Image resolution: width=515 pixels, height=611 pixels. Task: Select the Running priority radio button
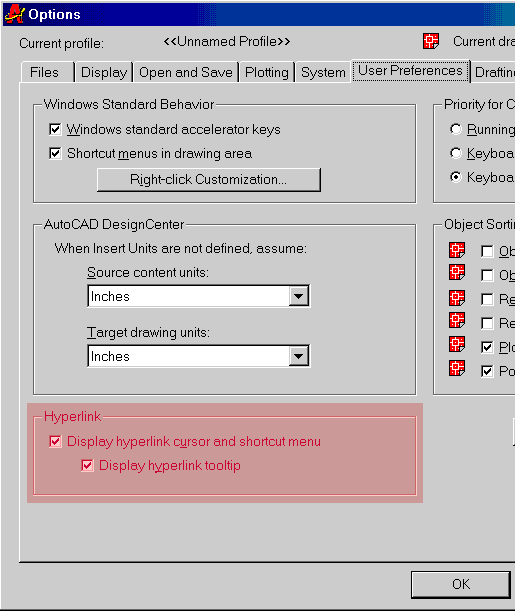point(455,129)
